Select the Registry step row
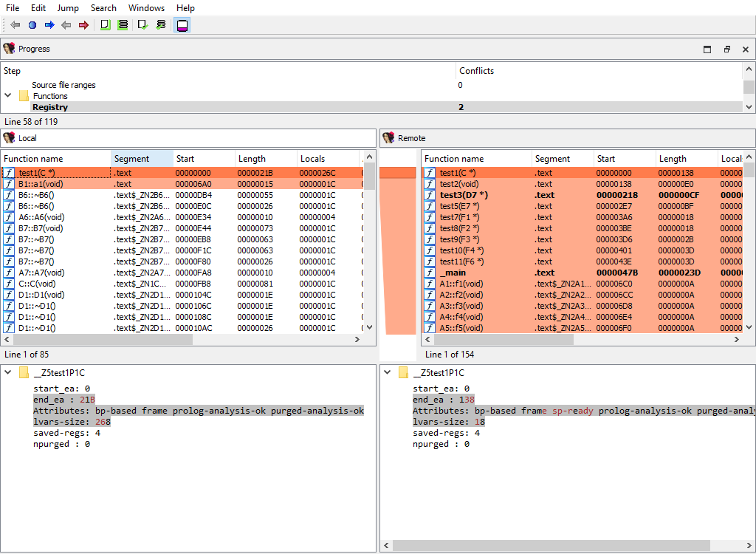 point(50,107)
